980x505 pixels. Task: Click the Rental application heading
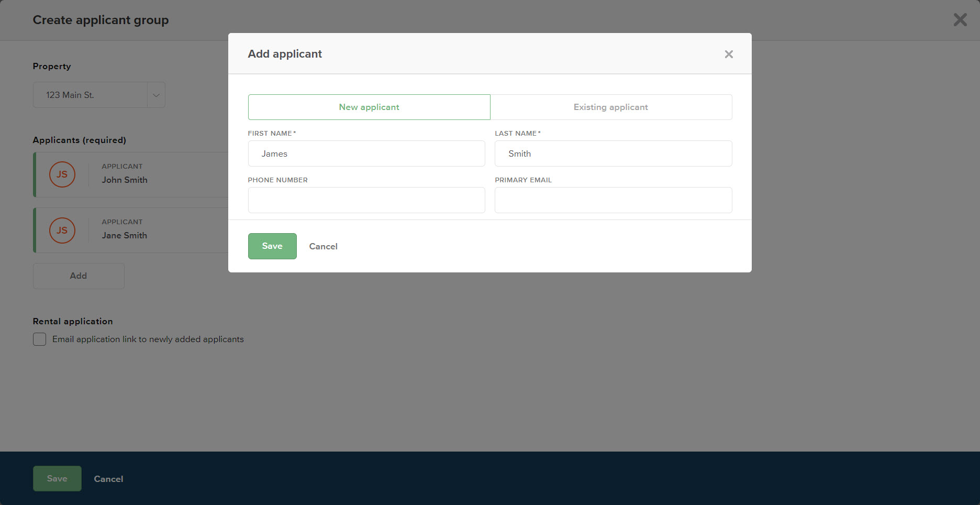(73, 321)
